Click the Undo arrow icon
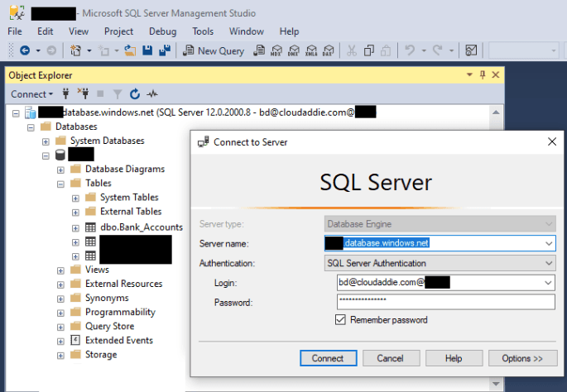567x392 pixels. coord(410,50)
